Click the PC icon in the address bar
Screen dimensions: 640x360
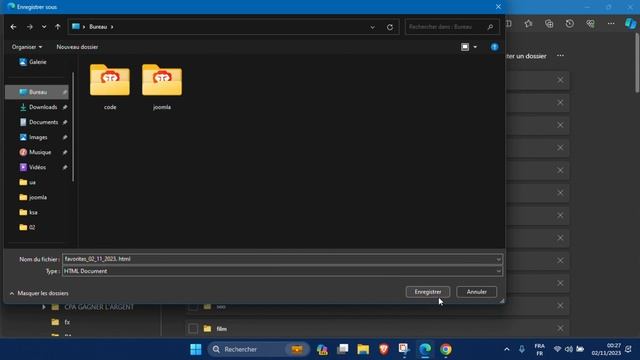coord(76,27)
